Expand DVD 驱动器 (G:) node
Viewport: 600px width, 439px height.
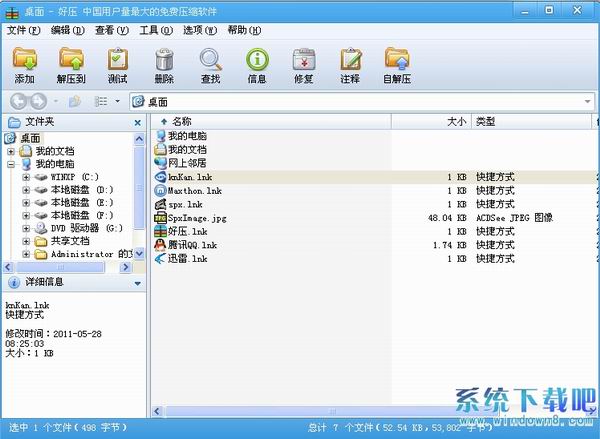26,229
